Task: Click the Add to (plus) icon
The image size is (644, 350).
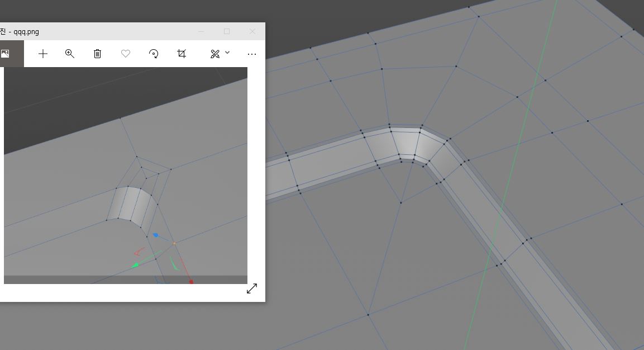Action: pos(42,54)
